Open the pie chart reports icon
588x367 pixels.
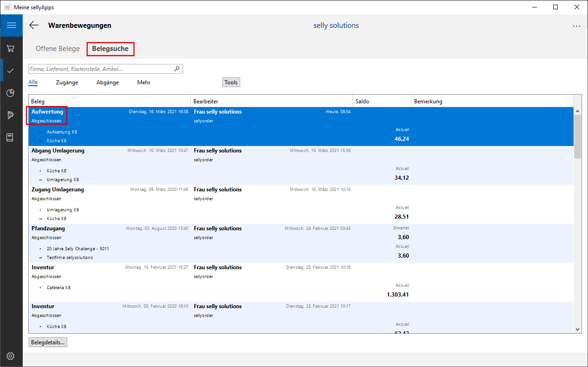pos(11,93)
